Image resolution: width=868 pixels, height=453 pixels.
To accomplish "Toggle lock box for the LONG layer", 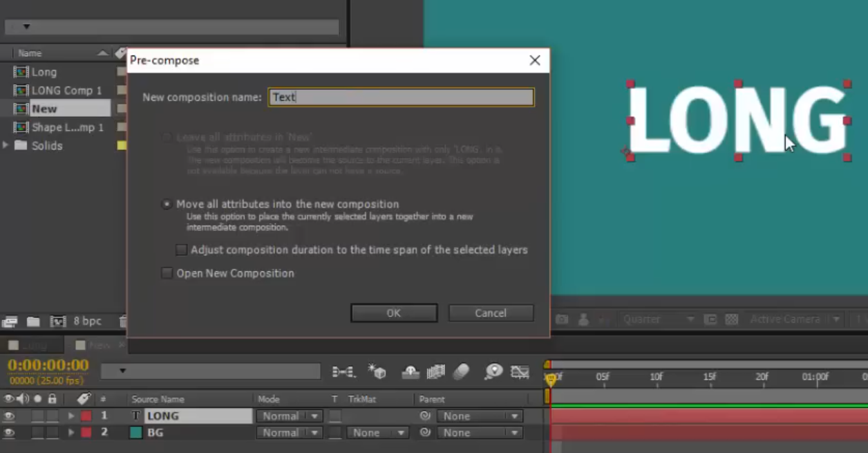I will click(52, 416).
